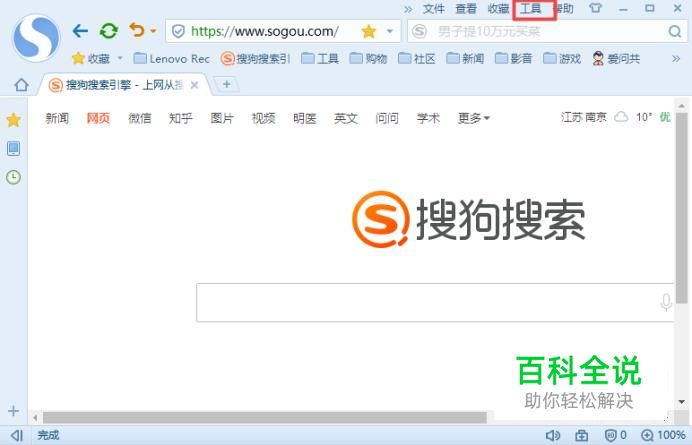Open sidebar favorites star
This screenshot has height=445, width=692.
[14, 120]
